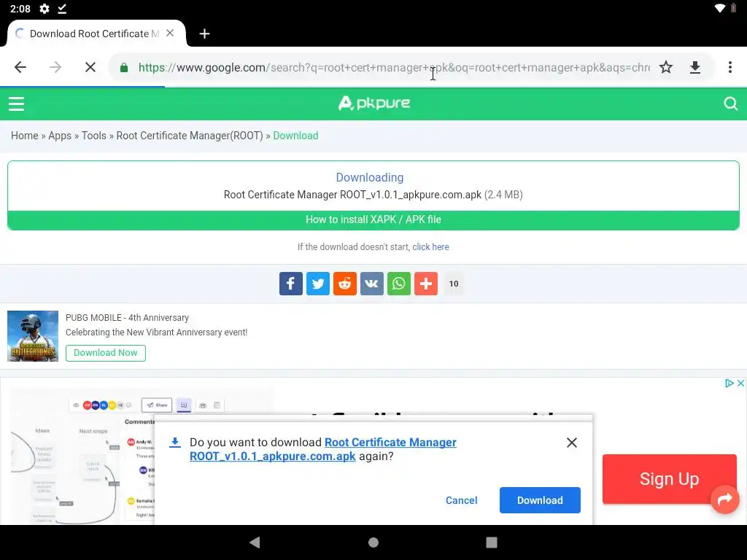Select the Download Root Certificate tab
This screenshot has height=560, width=747.
click(96, 34)
